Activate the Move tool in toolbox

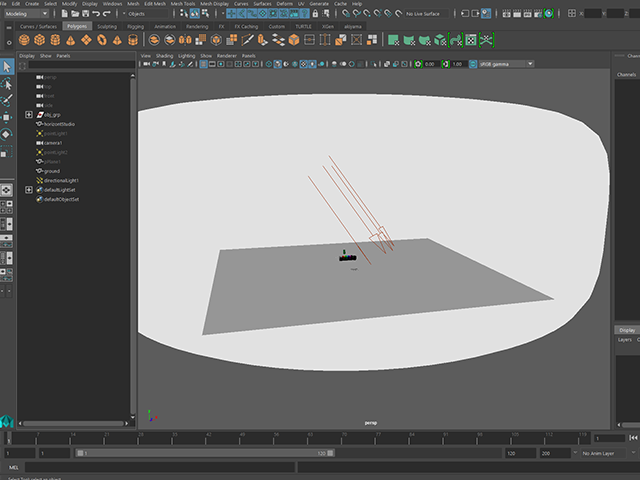tap(7, 117)
